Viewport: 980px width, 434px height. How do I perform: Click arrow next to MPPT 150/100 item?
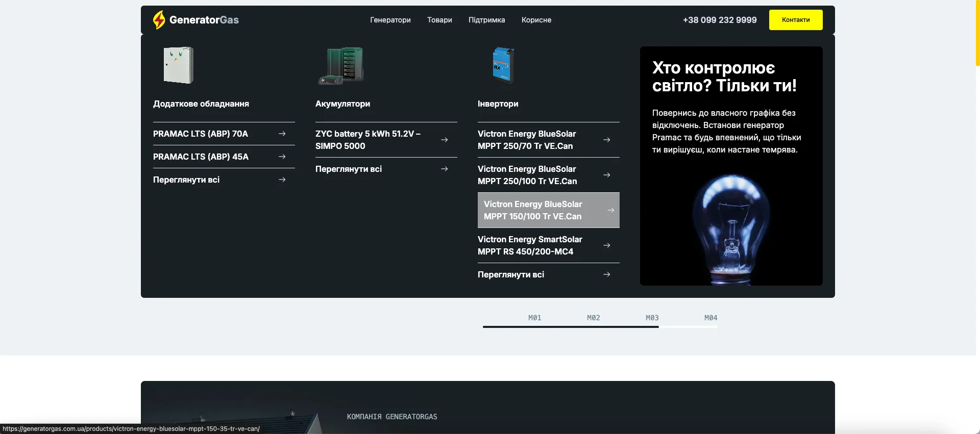tap(611, 210)
